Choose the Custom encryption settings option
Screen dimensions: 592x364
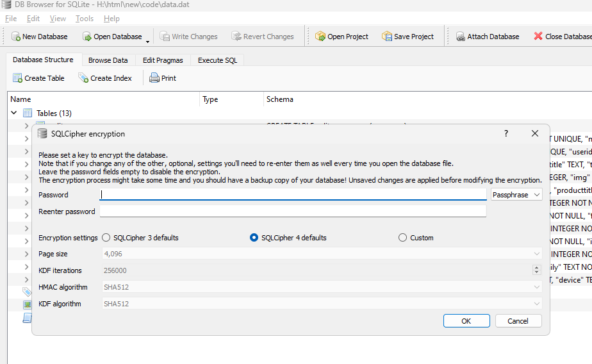tap(403, 238)
